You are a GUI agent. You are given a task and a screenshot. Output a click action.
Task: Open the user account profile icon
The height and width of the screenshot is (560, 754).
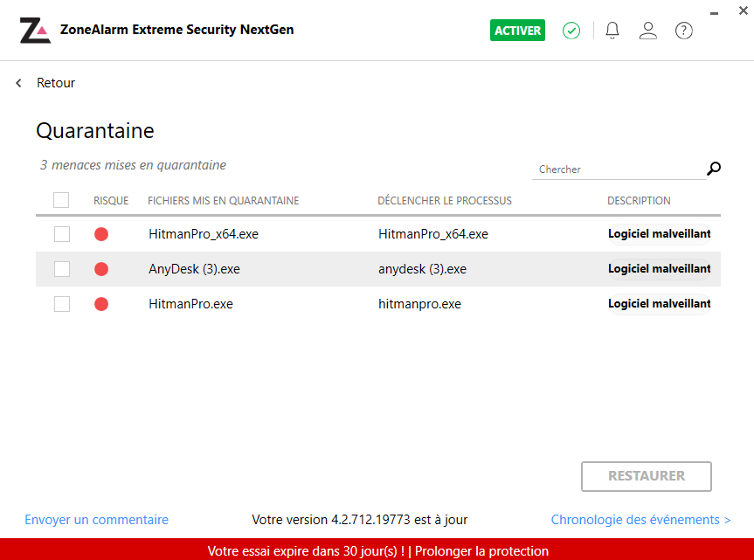pyautogui.click(x=648, y=31)
